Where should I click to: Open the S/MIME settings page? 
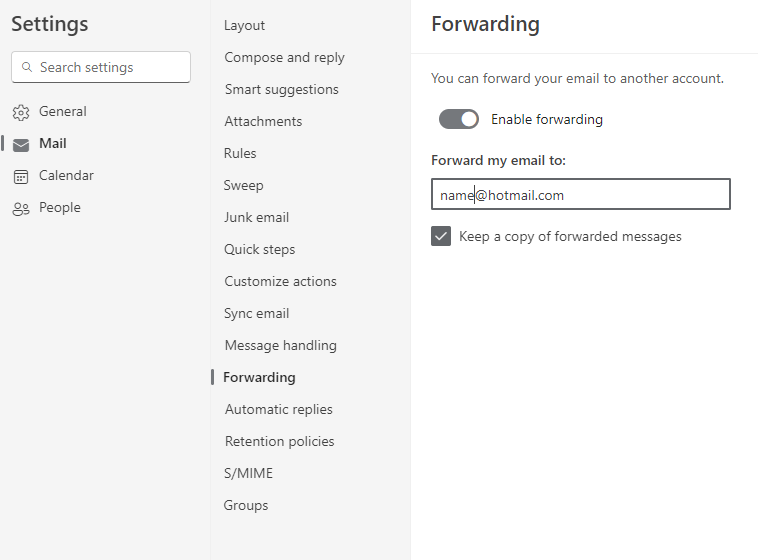coord(248,473)
